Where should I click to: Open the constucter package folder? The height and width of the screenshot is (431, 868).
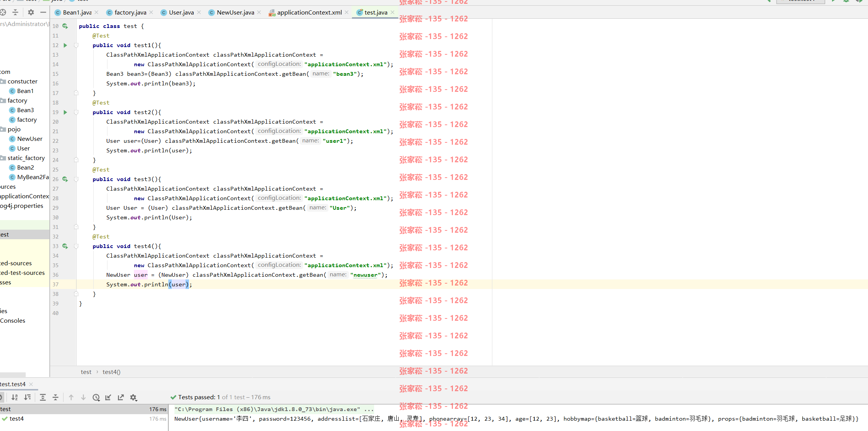(22, 82)
